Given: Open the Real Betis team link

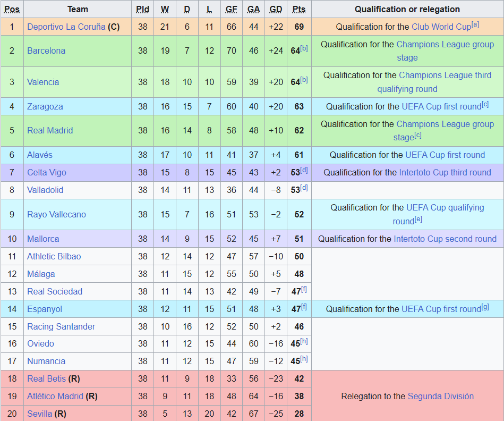Looking at the screenshot, I should coord(47,378).
